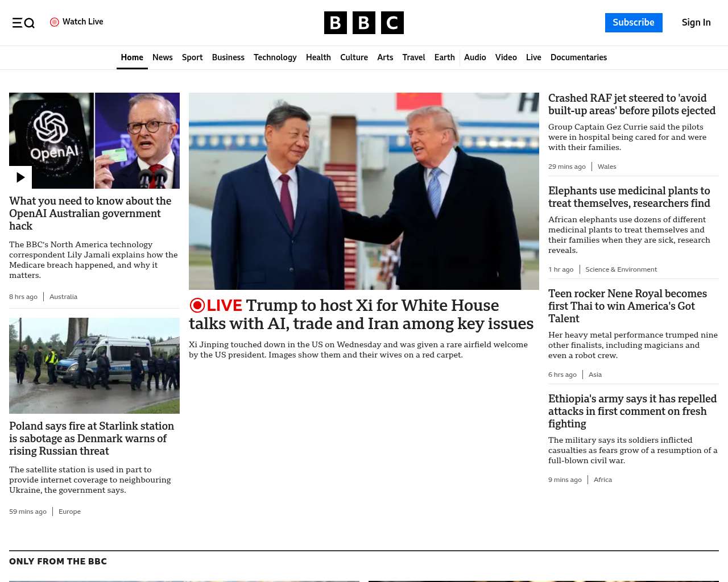
Task: Select the Science & Environment tag
Action: click(x=621, y=269)
